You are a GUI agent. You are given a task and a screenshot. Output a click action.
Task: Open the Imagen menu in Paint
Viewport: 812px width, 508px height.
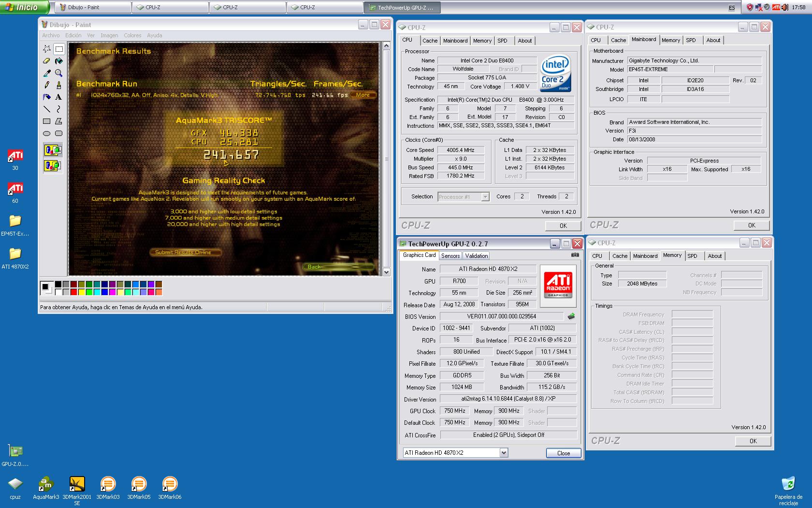pyautogui.click(x=109, y=35)
